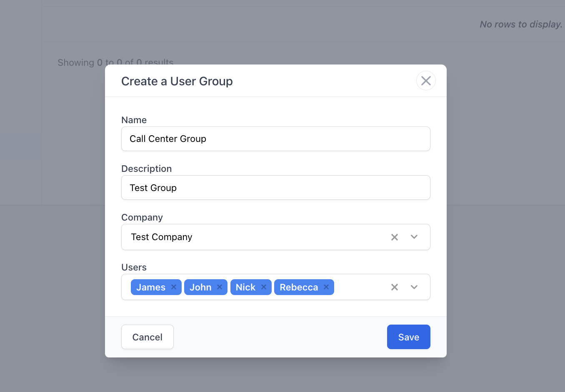
Task: Remove Nick from selected users
Action: click(x=264, y=287)
